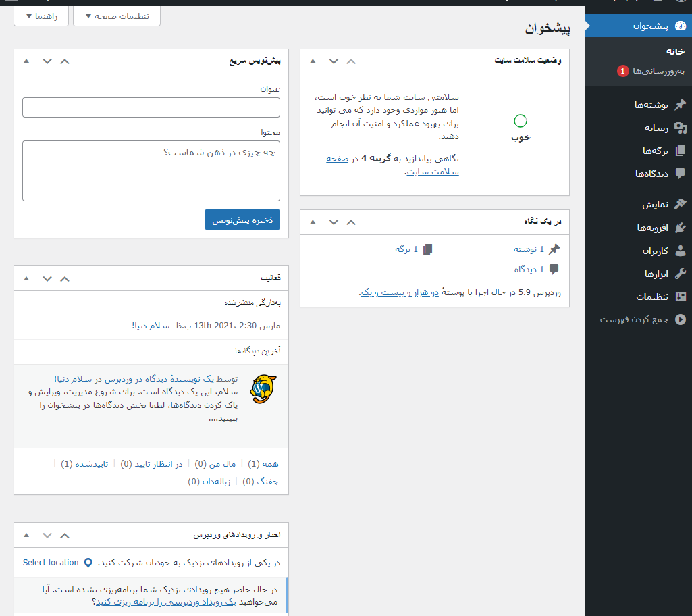
Task: Move Activity (فعالیت) widget up
Action: click(x=64, y=279)
